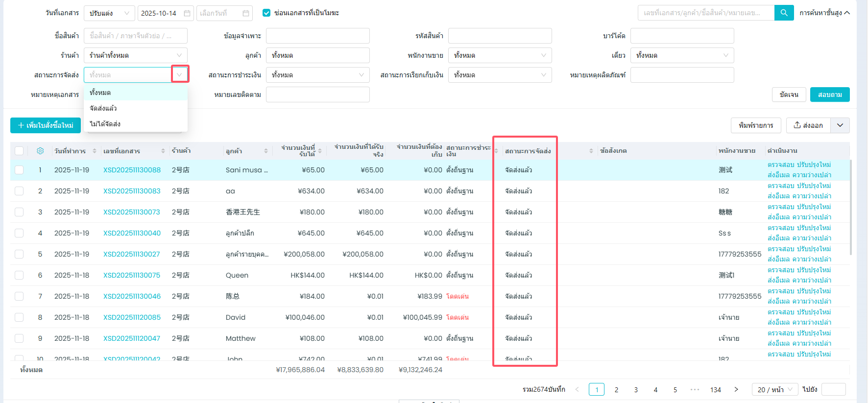Sort by the delivery status column

(x=591, y=151)
